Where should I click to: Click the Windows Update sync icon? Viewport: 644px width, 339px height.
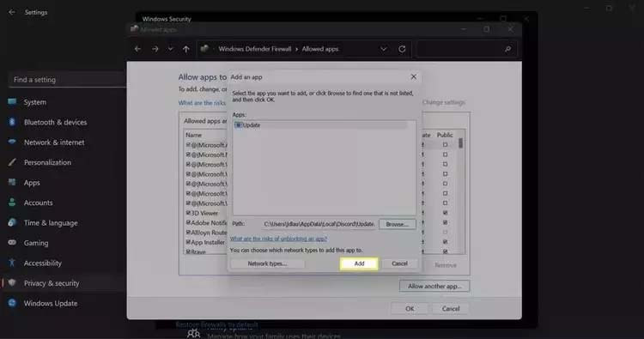click(12, 302)
